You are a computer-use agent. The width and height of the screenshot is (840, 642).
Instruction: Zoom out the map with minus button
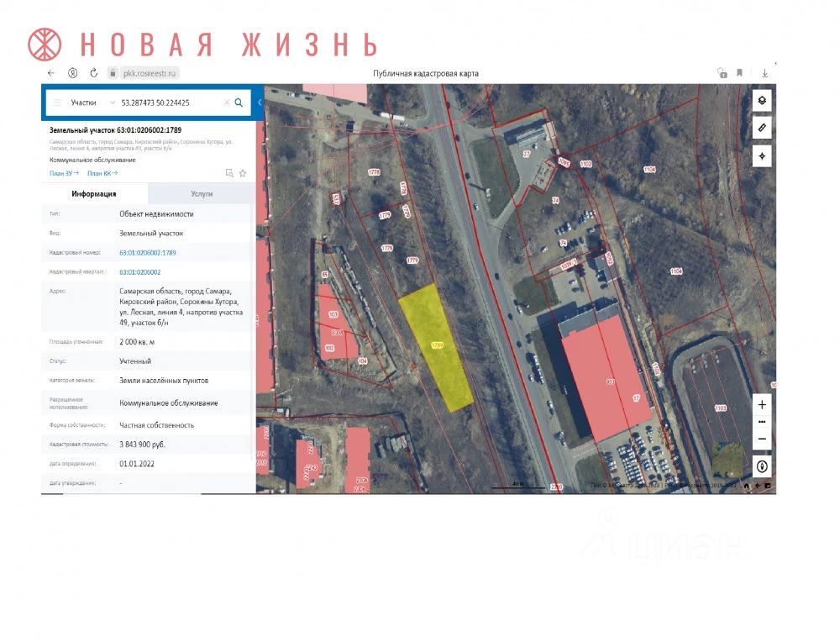(x=762, y=439)
